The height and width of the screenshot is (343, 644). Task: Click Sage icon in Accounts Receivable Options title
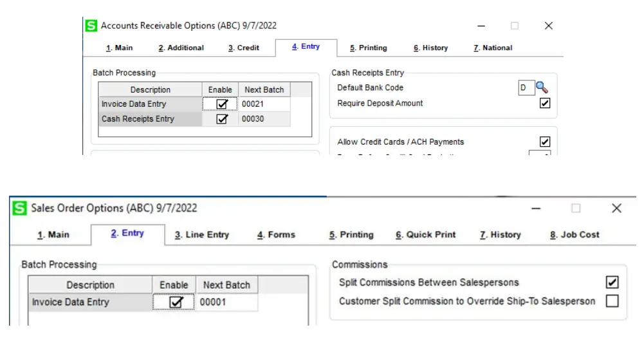pyautogui.click(x=91, y=26)
